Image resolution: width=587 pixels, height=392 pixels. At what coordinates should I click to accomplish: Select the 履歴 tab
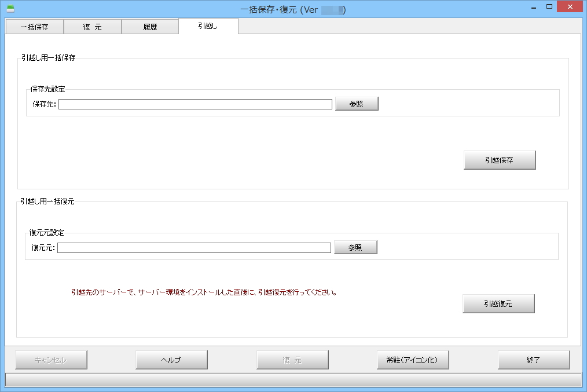tap(150, 27)
